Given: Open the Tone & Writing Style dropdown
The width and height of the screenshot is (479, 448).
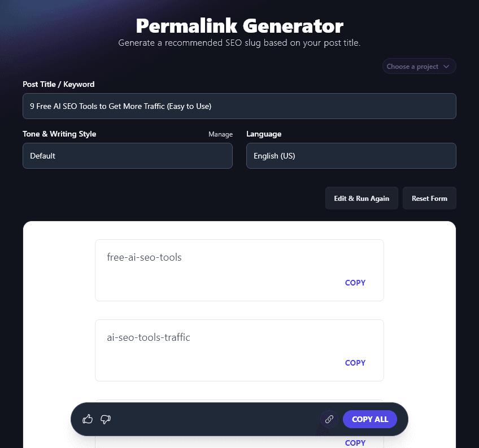Looking at the screenshot, I should pos(127,156).
